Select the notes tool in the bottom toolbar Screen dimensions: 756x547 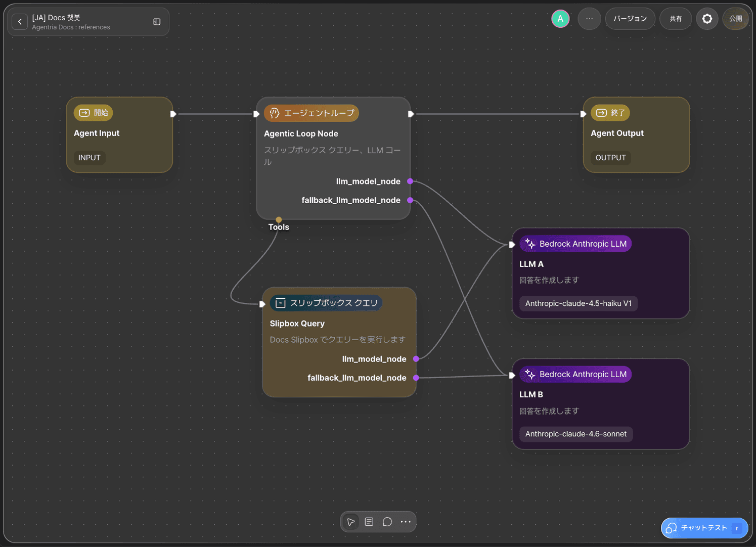point(369,522)
